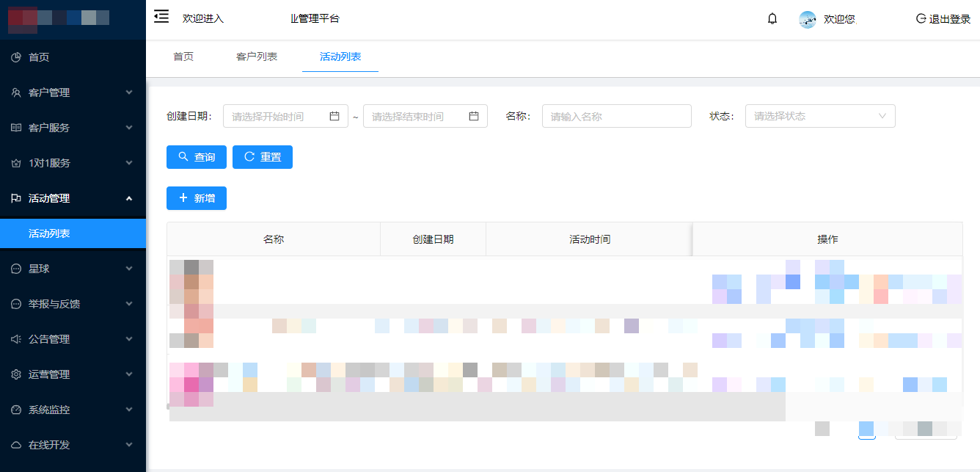Open 首页 in the left sidebar
Viewport: 980px width, 472px height.
[x=39, y=57]
